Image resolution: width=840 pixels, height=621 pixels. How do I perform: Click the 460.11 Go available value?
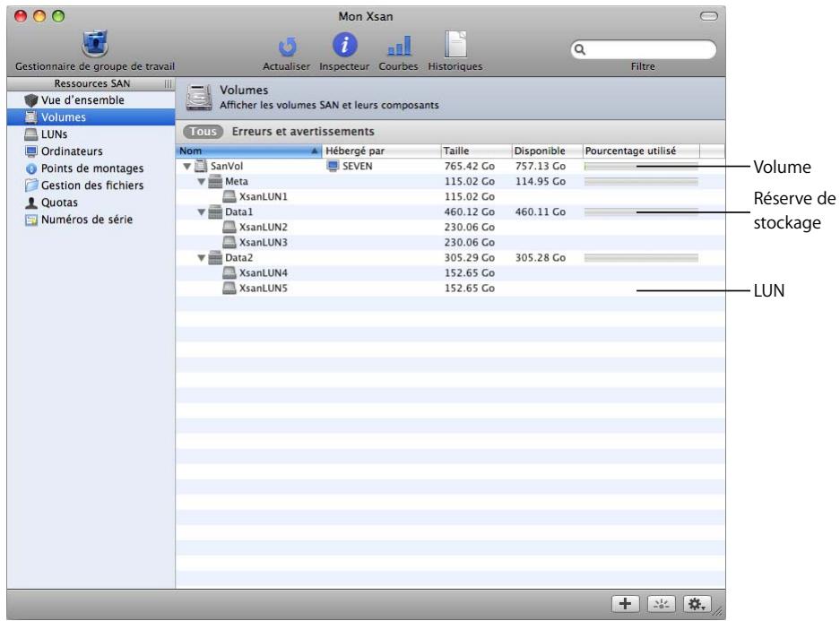click(540, 212)
